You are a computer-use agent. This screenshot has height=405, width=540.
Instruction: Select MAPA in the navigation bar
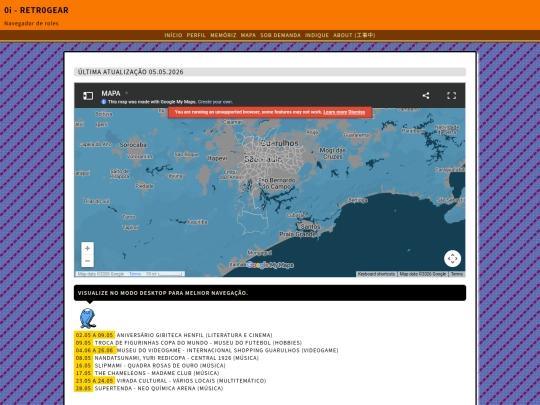(248, 35)
